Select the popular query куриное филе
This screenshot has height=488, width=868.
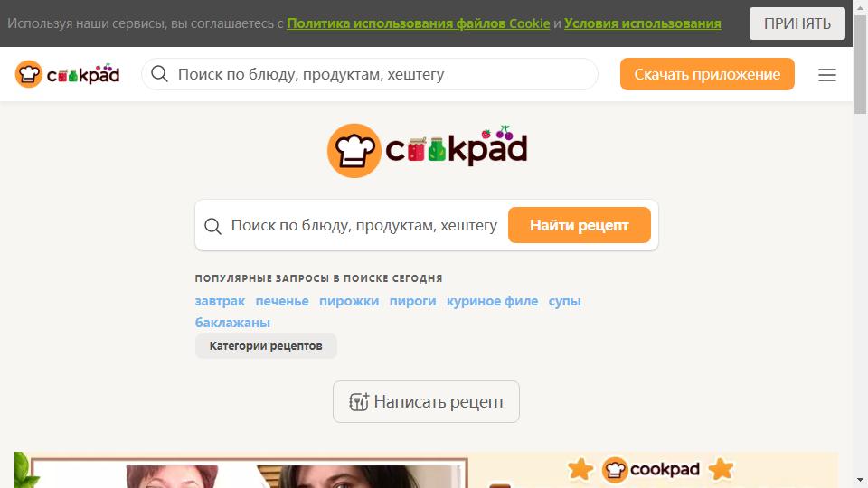[x=492, y=301]
